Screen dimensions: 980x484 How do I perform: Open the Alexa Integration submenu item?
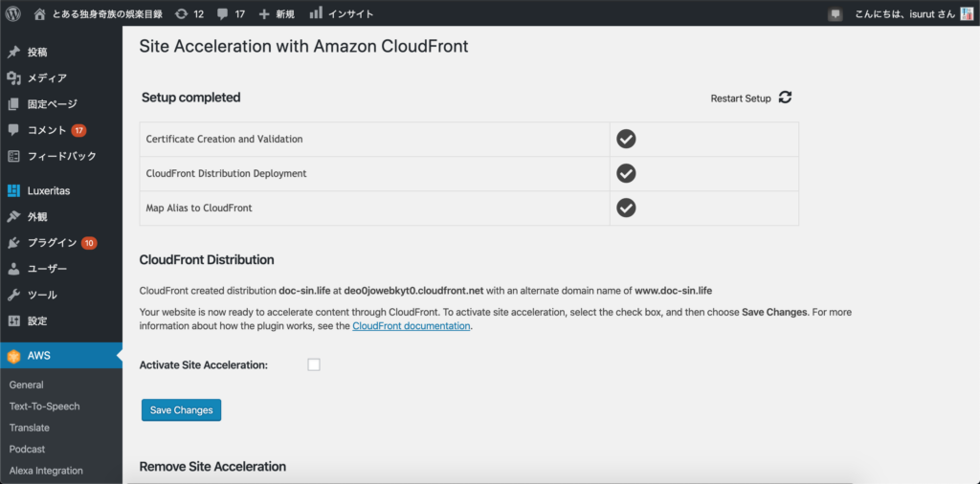point(46,471)
